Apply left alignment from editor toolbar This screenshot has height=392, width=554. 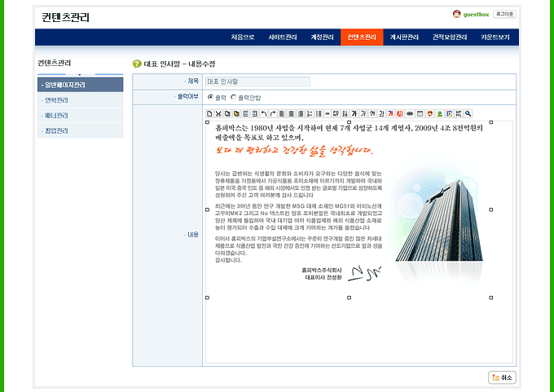tap(282, 113)
